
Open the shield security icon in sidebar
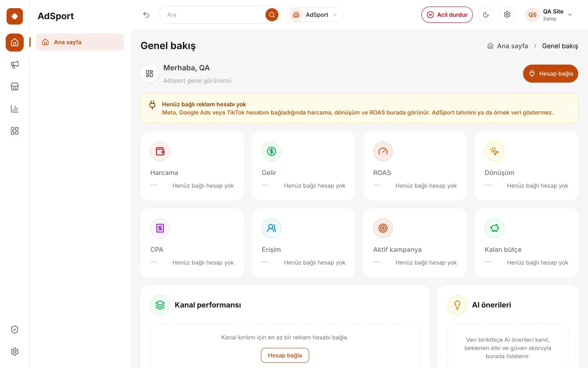15,330
